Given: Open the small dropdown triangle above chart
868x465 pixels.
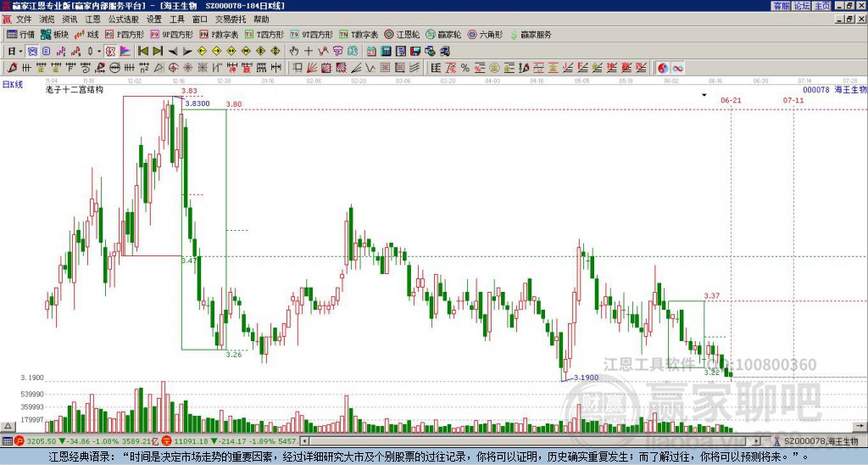Looking at the screenshot, I should coord(704,95).
